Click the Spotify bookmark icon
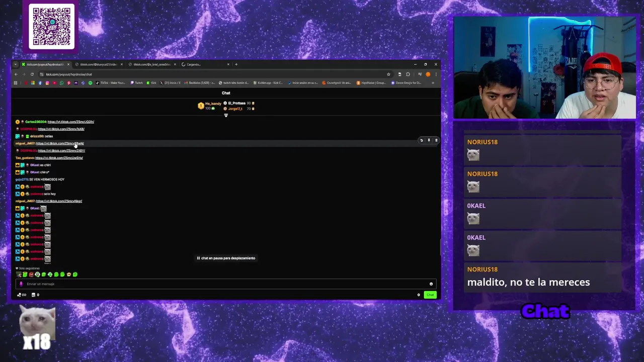 [x=91, y=83]
